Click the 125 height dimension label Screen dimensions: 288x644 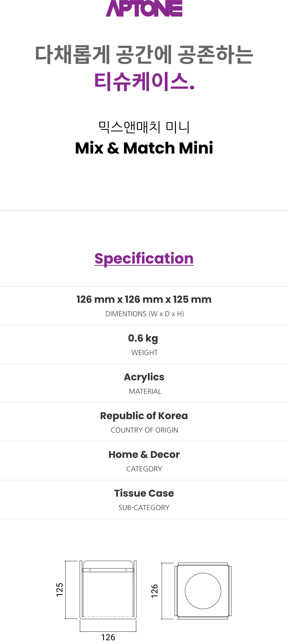click(60, 590)
